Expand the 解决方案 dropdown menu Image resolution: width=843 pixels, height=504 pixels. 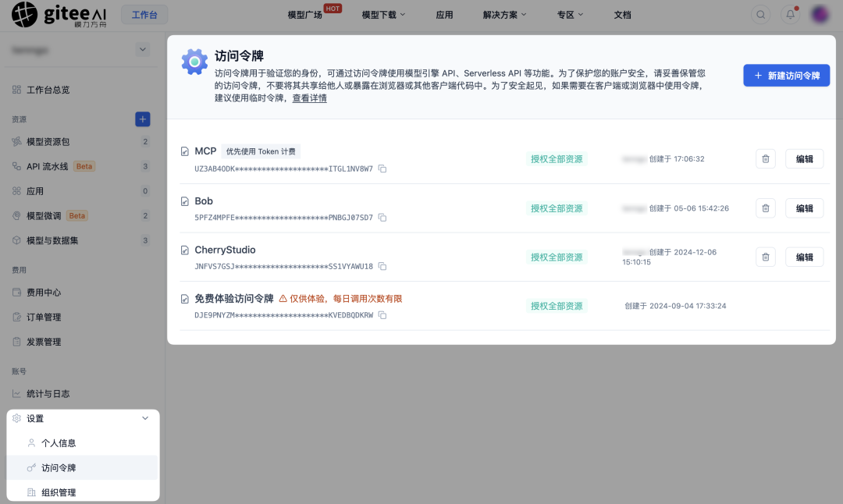pyautogui.click(x=504, y=15)
